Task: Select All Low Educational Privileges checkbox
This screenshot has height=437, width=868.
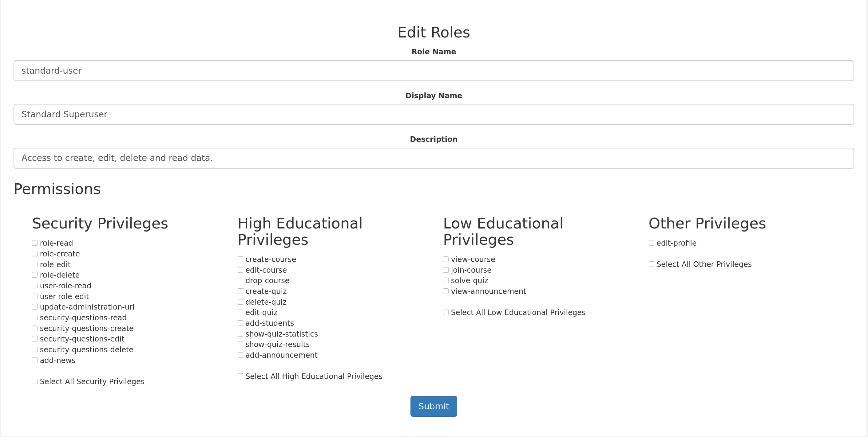Action: pos(446,312)
